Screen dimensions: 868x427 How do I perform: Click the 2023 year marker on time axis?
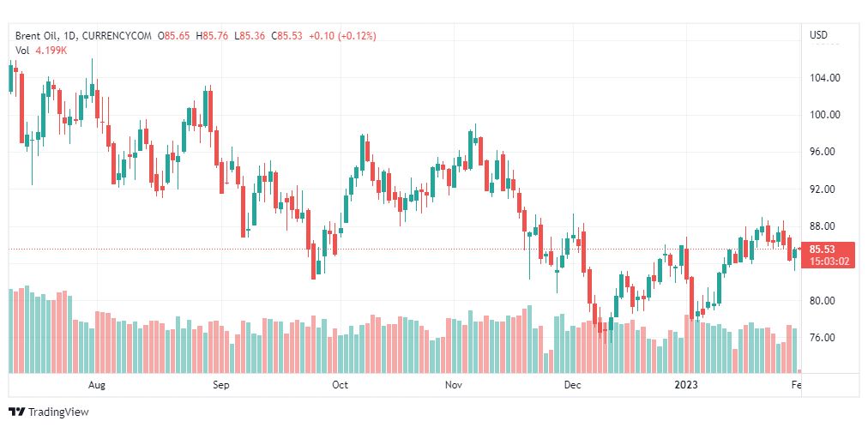[688, 385]
